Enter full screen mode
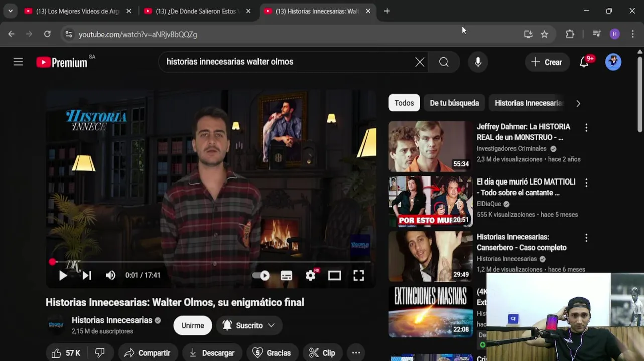 point(358,275)
